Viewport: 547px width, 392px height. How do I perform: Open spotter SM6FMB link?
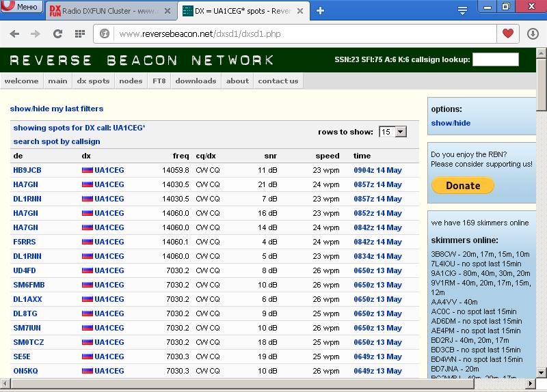(x=29, y=285)
